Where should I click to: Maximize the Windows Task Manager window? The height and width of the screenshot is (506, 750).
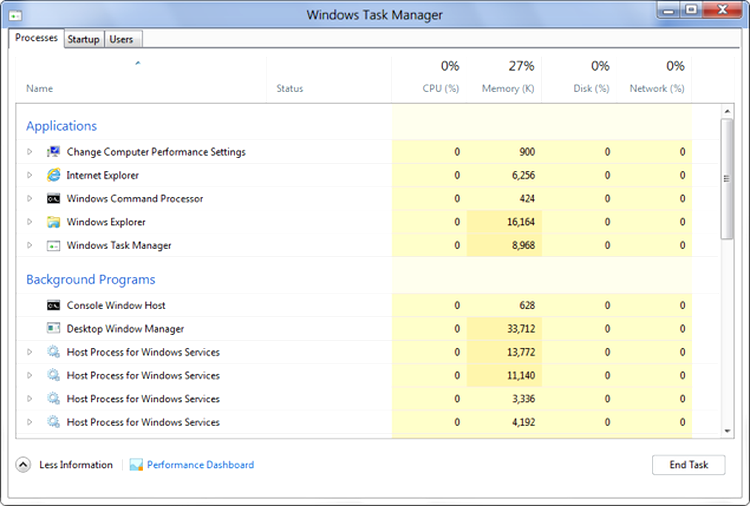point(691,10)
